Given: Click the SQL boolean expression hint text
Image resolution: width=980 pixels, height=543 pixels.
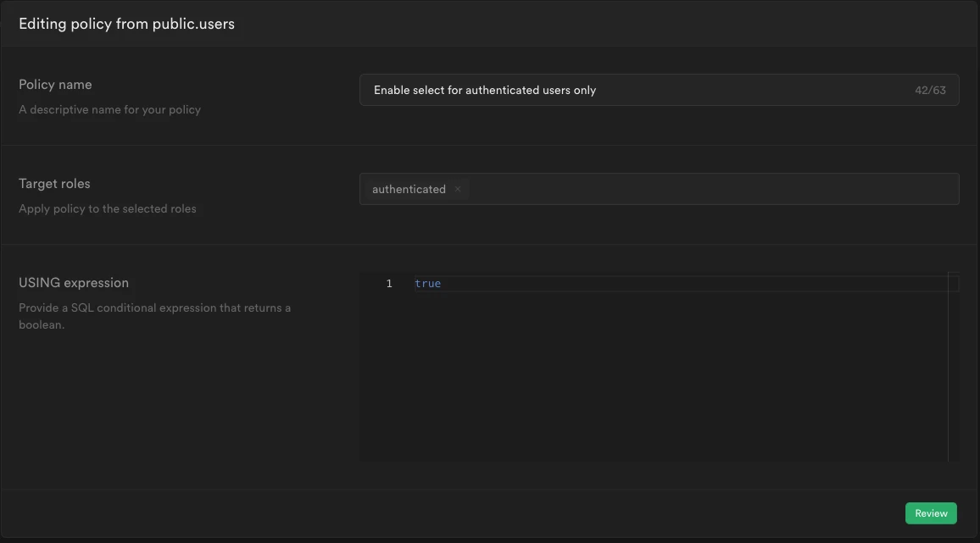Looking at the screenshot, I should (154, 315).
